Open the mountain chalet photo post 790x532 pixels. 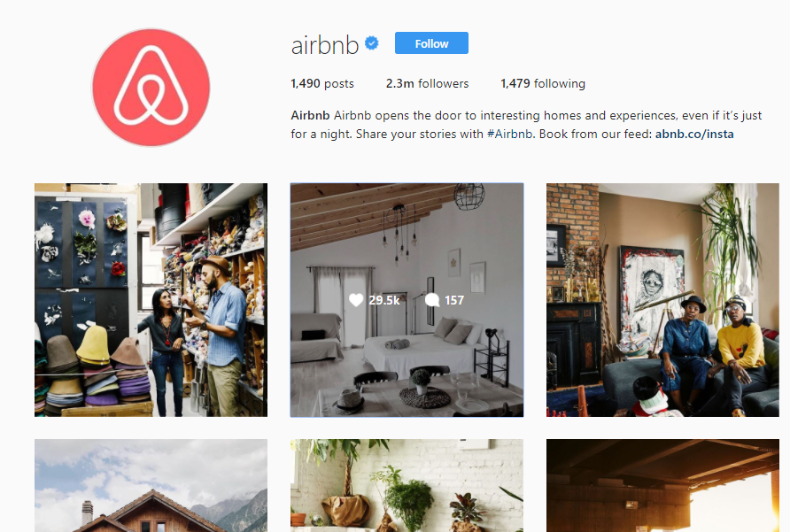[151, 486]
